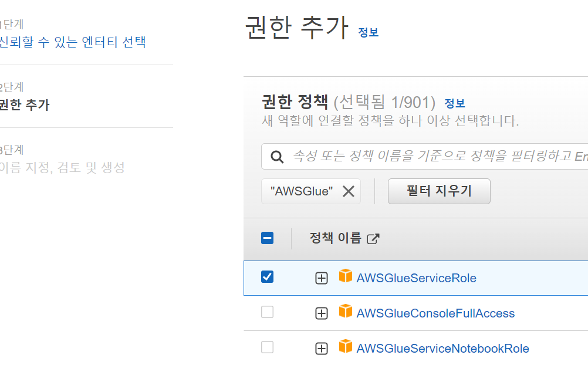
Task: Select the current step 권한 추가 in sidebar
Action: tap(25, 104)
